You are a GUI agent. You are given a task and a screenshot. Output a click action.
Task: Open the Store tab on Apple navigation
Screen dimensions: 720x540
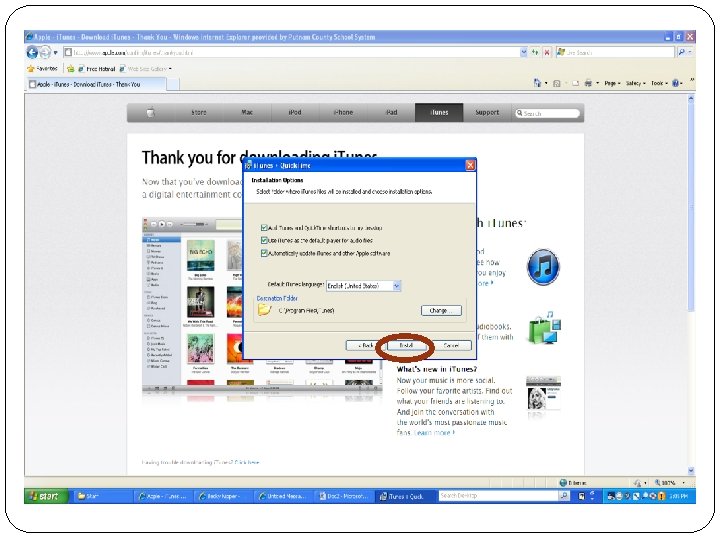click(x=198, y=112)
